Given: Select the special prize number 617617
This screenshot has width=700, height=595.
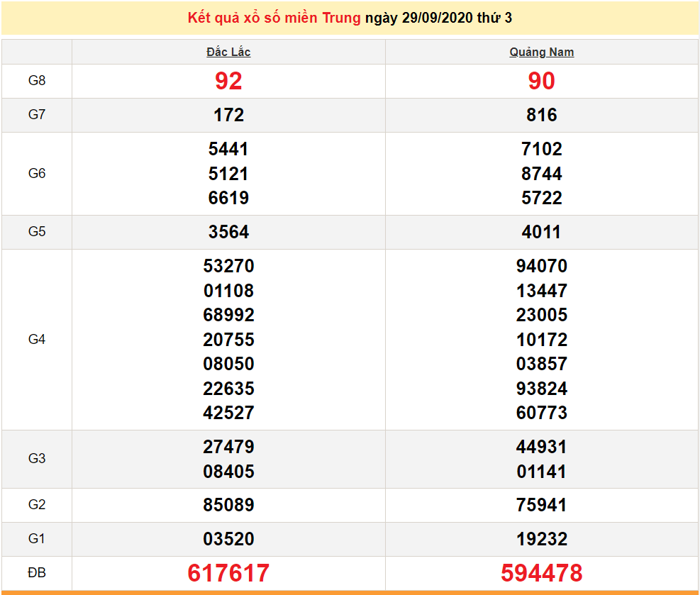Looking at the screenshot, I should pyautogui.click(x=228, y=573).
